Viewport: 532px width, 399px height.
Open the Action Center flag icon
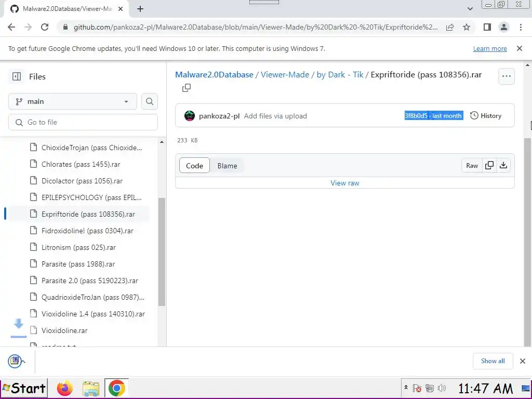click(417, 388)
